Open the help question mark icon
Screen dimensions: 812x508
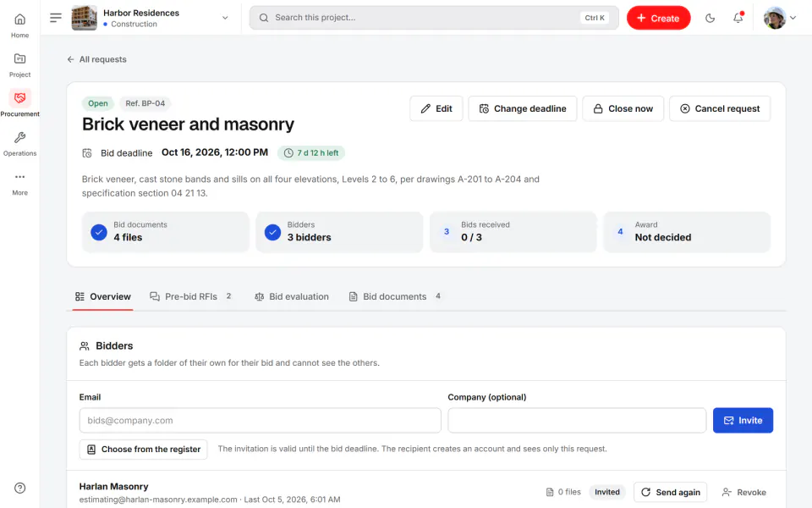click(x=19, y=488)
